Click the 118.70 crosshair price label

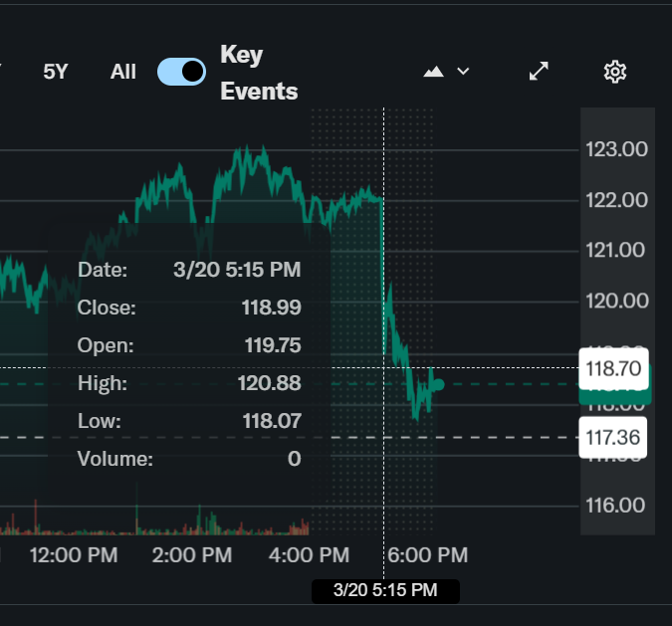[613, 368]
